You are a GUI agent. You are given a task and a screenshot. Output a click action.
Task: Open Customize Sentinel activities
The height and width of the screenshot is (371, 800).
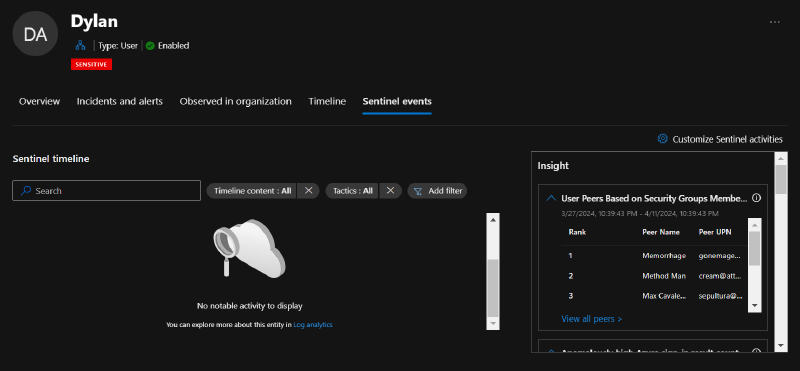[x=720, y=139]
